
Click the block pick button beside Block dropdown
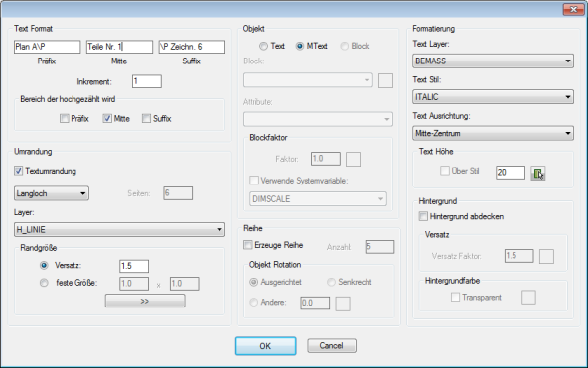385,81
